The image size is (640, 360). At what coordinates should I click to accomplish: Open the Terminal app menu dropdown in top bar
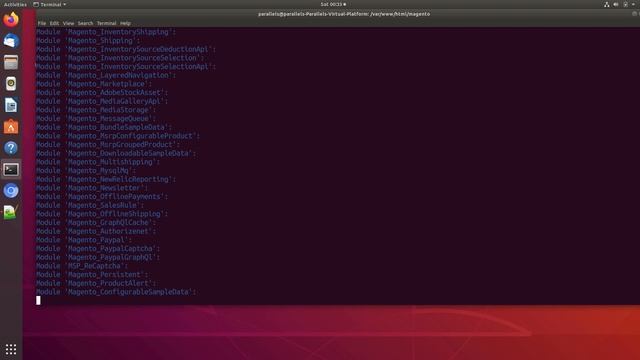click(50, 4)
